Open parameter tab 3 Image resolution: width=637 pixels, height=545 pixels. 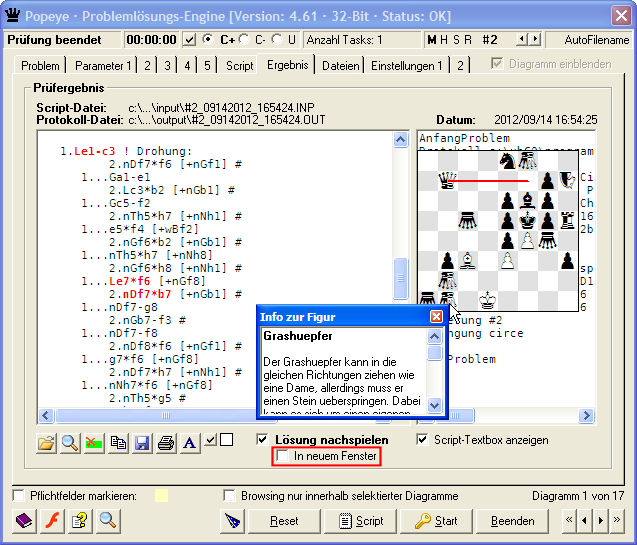167,65
